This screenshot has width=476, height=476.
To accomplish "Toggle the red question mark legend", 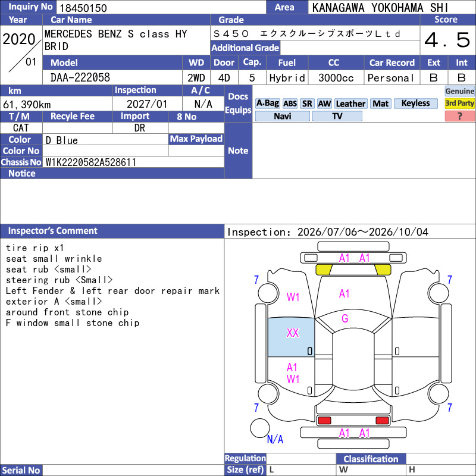I will 459,116.
